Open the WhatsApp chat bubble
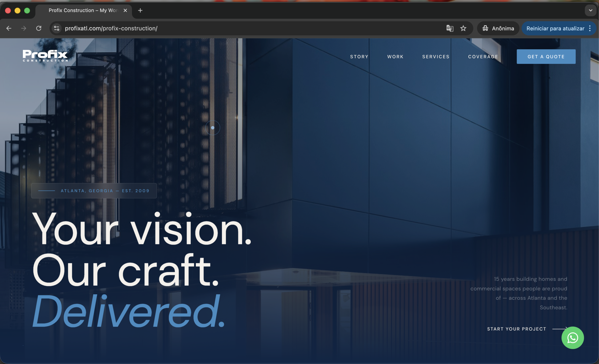 [573, 338]
